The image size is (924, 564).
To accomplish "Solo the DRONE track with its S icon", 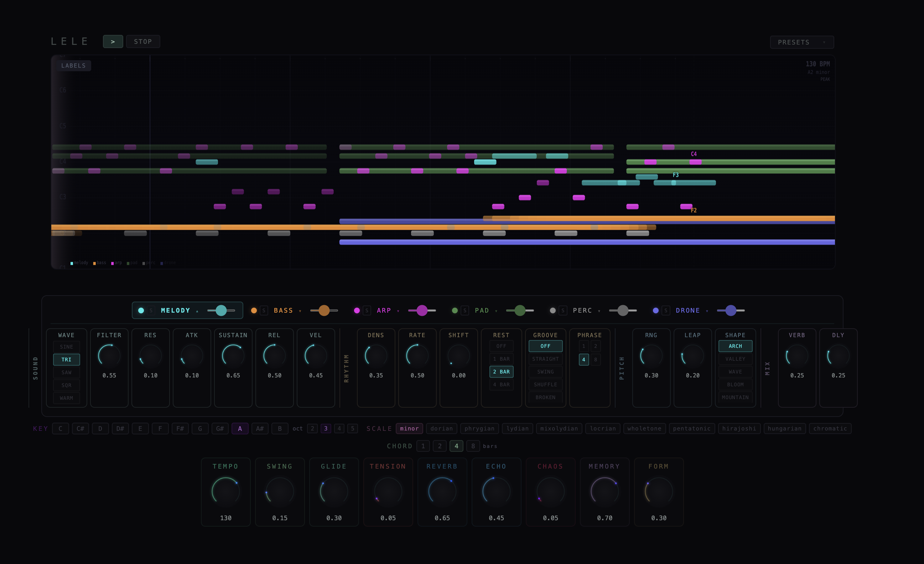I will (666, 310).
